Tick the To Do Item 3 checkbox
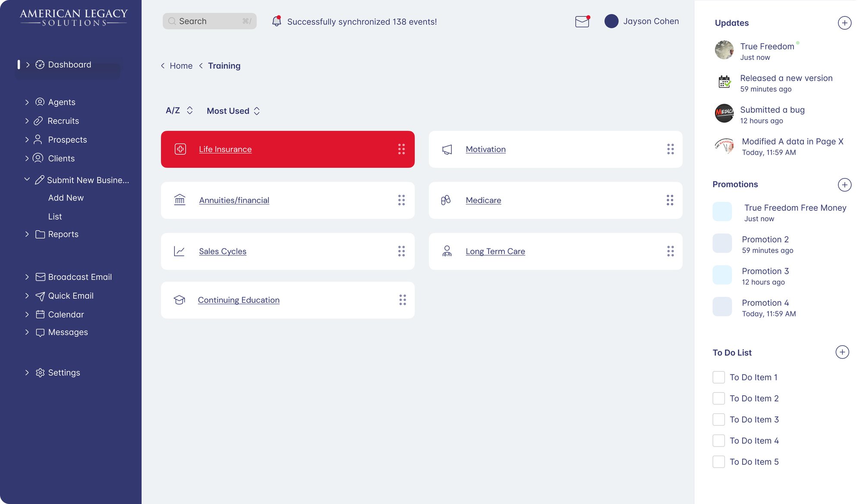Image resolution: width=863 pixels, height=504 pixels. coord(718,419)
